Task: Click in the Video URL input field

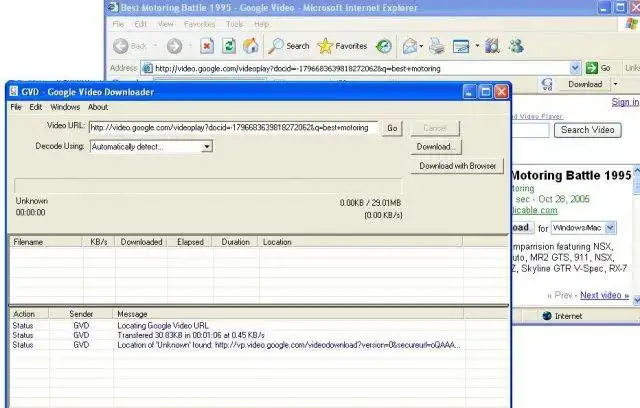Action: [x=233, y=128]
